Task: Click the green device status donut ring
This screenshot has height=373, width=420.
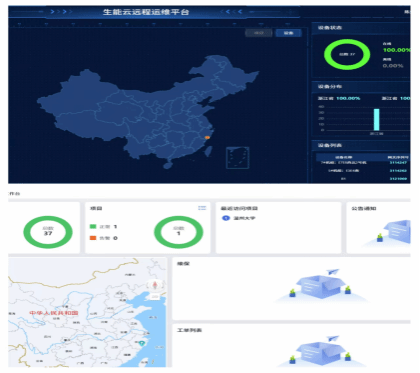Action: [x=347, y=54]
